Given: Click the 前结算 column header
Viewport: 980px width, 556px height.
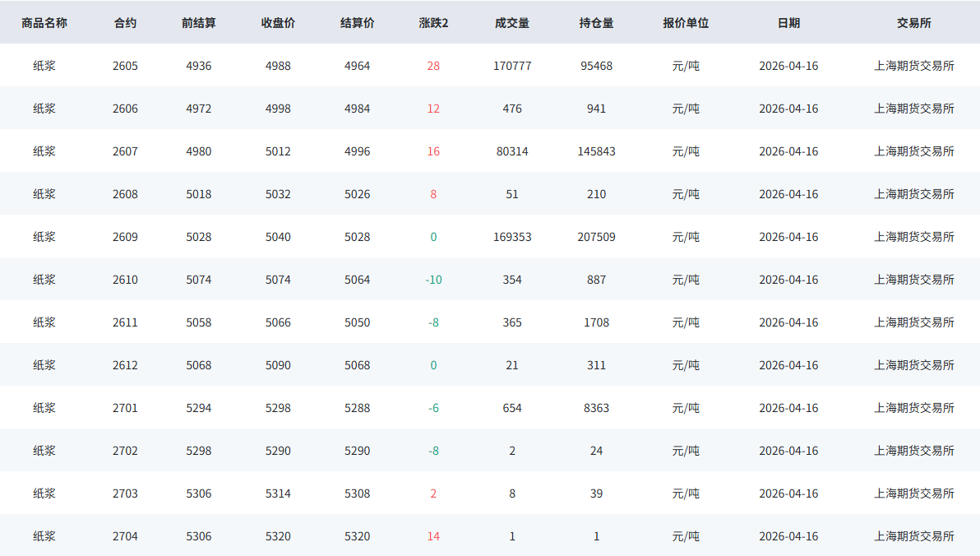Looking at the screenshot, I should tap(199, 23).
